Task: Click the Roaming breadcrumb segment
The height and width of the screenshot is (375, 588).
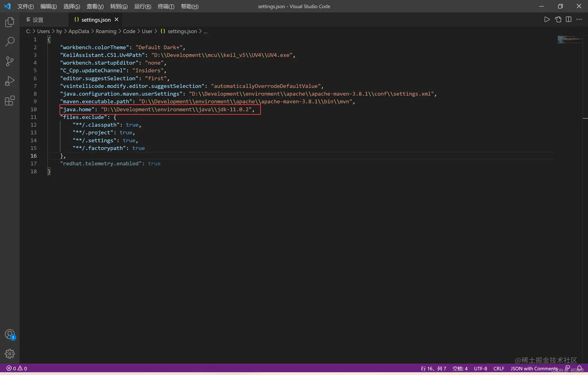Action: coord(106,31)
